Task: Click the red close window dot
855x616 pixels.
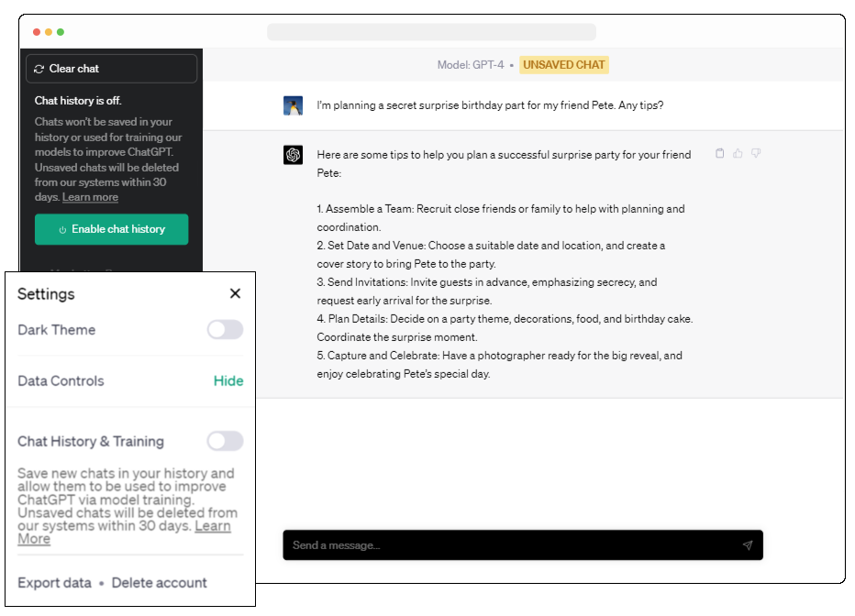Action: pos(37,32)
